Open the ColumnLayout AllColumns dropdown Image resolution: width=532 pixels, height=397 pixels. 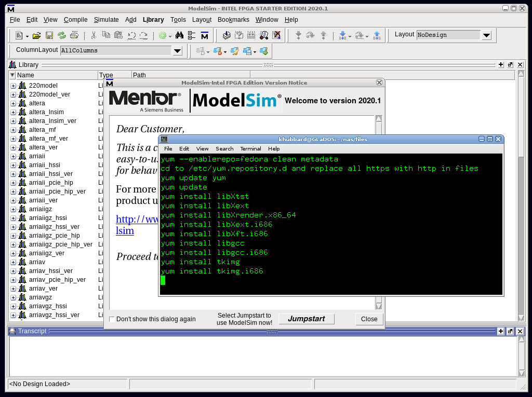178,51
